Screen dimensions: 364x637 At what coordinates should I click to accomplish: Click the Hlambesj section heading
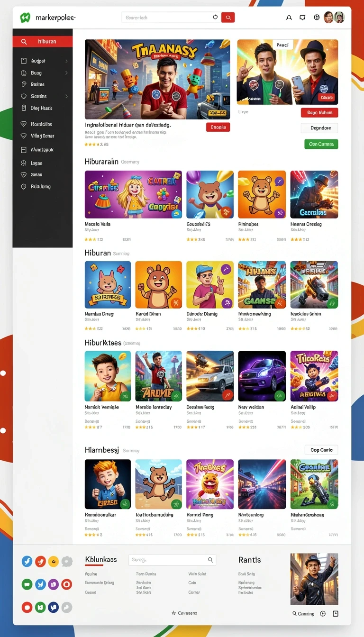click(102, 450)
